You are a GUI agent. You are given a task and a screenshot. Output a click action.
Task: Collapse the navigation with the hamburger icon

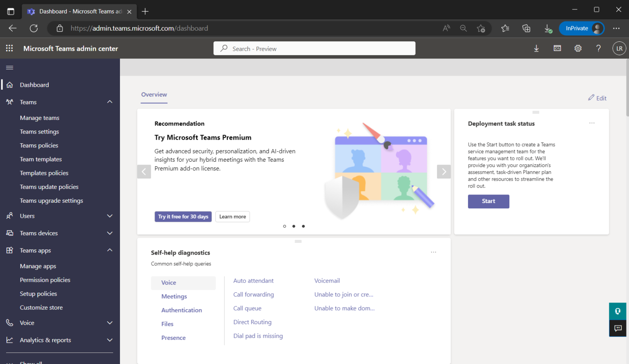click(x=9, y=68)
